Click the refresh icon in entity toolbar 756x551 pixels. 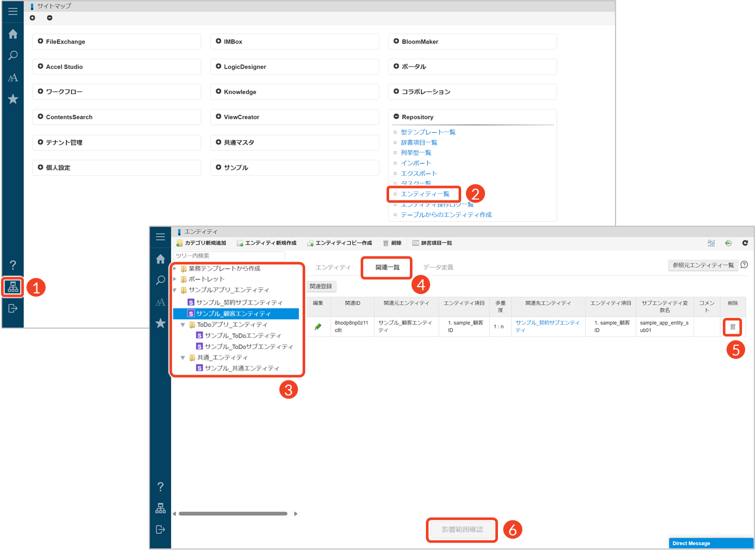pos(745,243)
